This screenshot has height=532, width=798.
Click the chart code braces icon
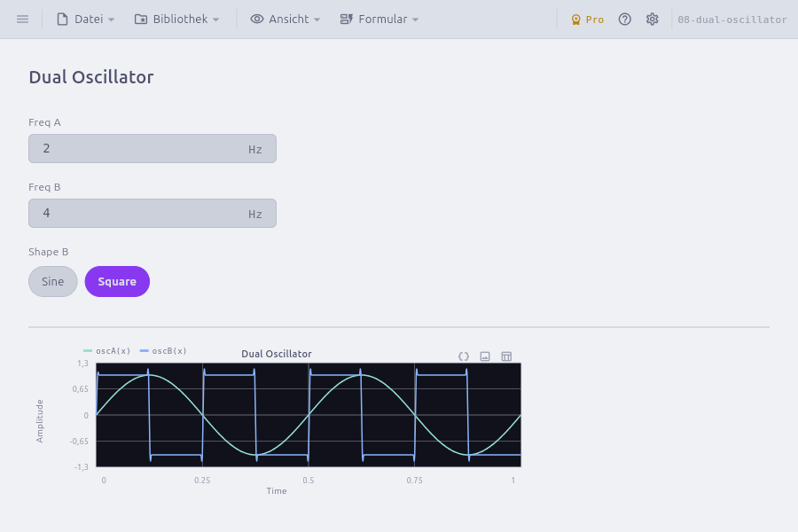point(463,356)
